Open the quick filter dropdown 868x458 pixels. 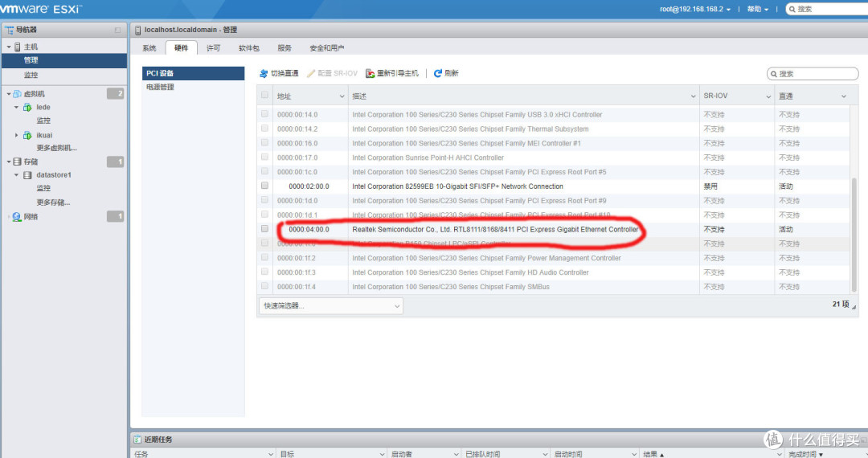[331, 306]
